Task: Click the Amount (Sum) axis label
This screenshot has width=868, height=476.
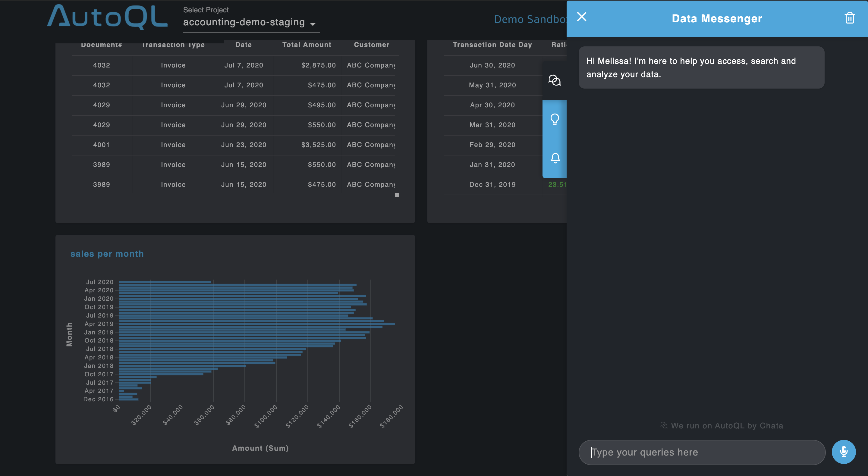Action: click(x=260, y=448)
